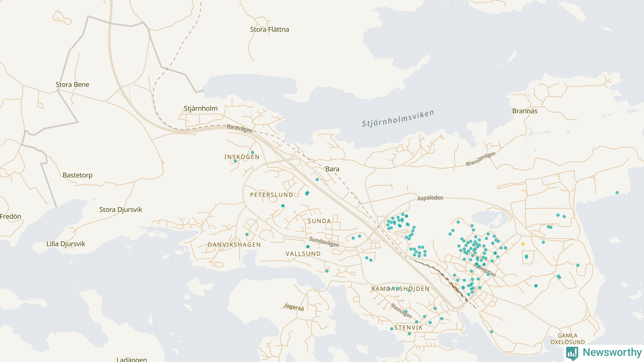Click the Brannäs place label
The height and width of the screenshot is (362, 644).
[525, 111]
